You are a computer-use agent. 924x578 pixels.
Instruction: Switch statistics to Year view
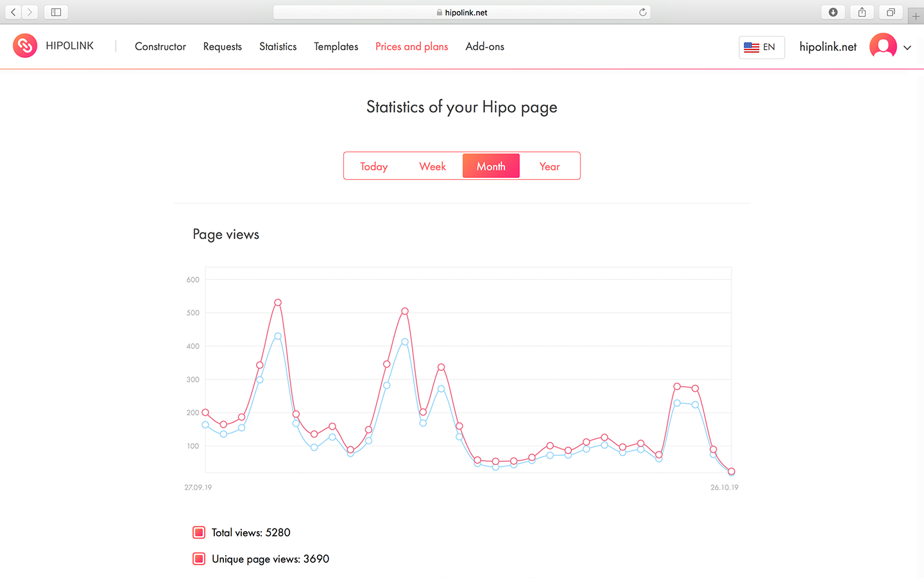click(x=549, y=166)
